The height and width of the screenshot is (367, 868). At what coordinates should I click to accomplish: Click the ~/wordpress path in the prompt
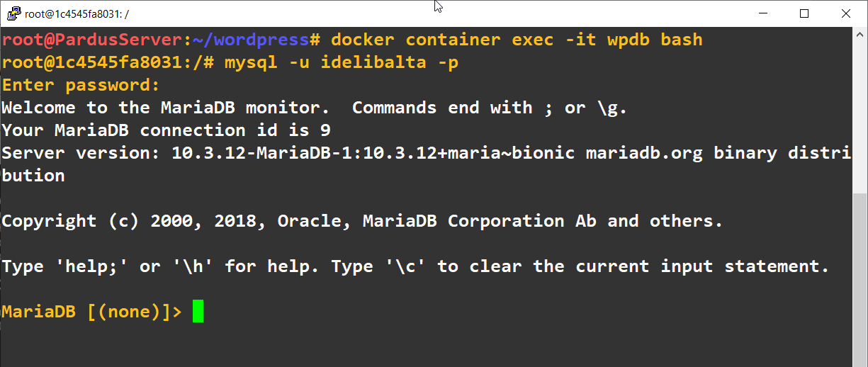pyautogui.click(x=252, y=40)
